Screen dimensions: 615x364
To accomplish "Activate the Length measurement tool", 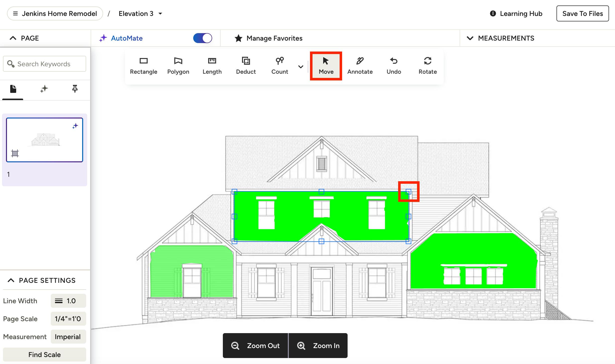I will pyautogui.click(x=212, y=66).
